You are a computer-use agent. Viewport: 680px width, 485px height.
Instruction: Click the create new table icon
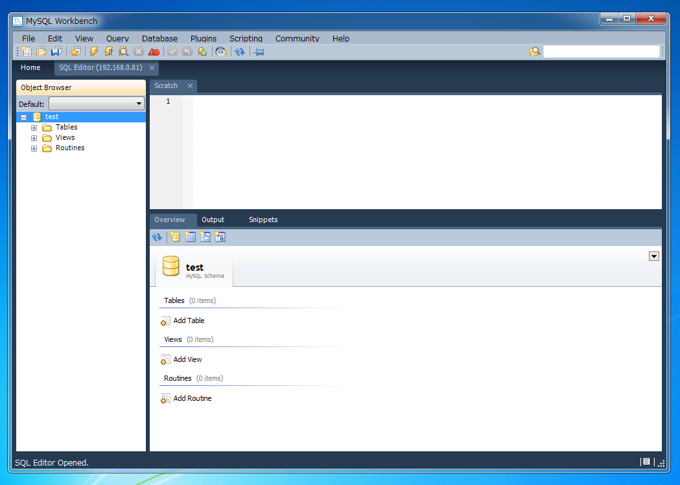click(x=190, y=237)
